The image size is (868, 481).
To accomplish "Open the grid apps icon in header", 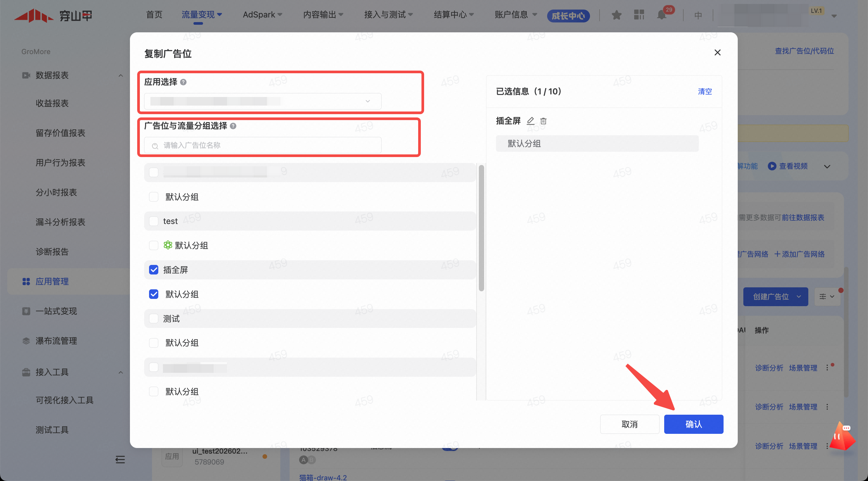I will 639,15.
